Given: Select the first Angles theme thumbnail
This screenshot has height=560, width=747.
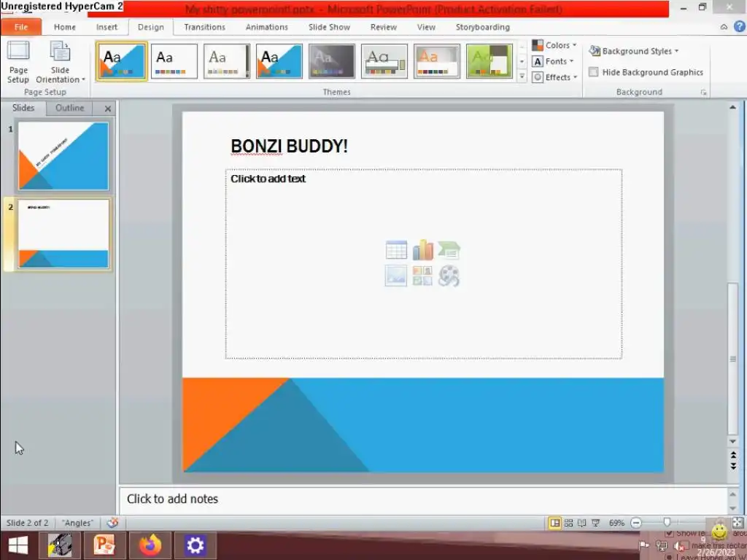Looking at the screenshot, I should 122,61.
